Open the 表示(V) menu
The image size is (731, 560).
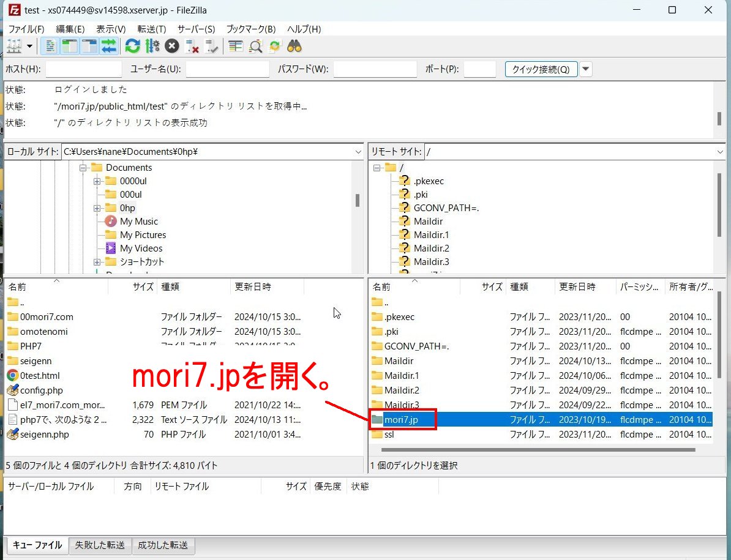tap(111, 29)
